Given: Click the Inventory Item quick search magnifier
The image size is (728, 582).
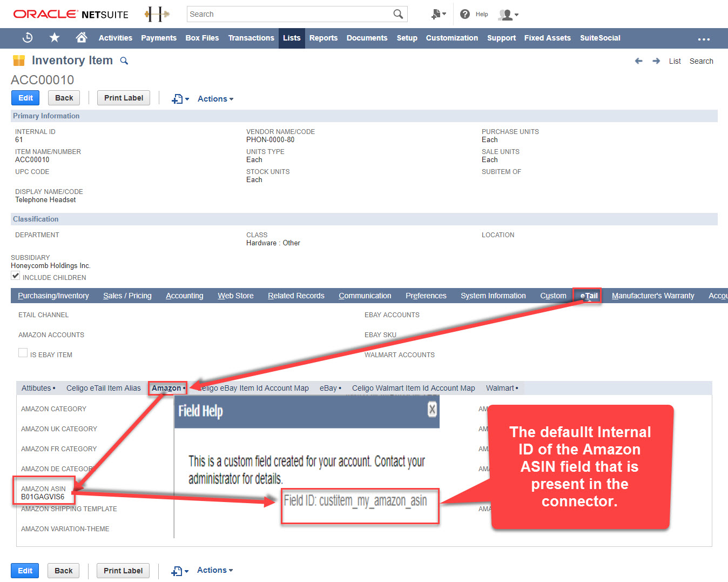Looking at the screenshot, I should [x=124, y=61].
